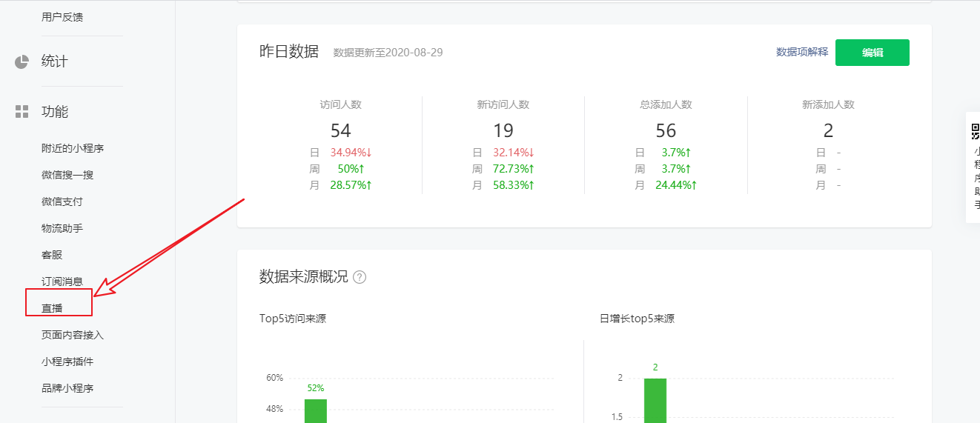The width and height of the screenshot is (980, 423).
Task: Open the 统计 section
Action: pyautogui.click(x=55, y=61)
